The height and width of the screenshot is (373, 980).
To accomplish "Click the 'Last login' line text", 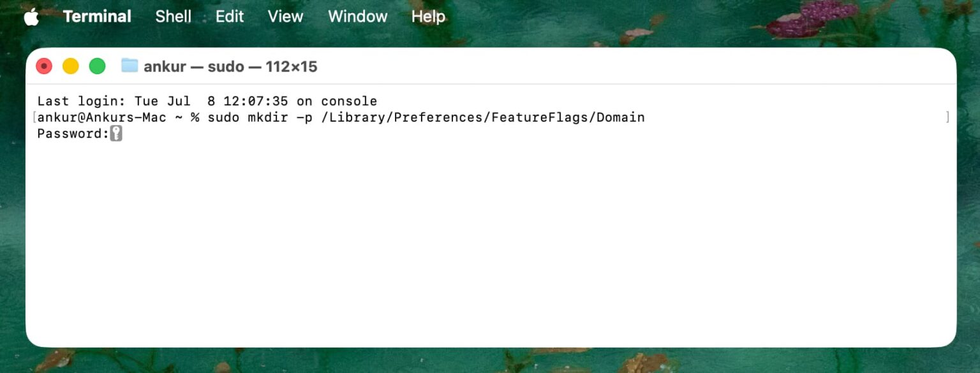I will click(x=207, y=101).
